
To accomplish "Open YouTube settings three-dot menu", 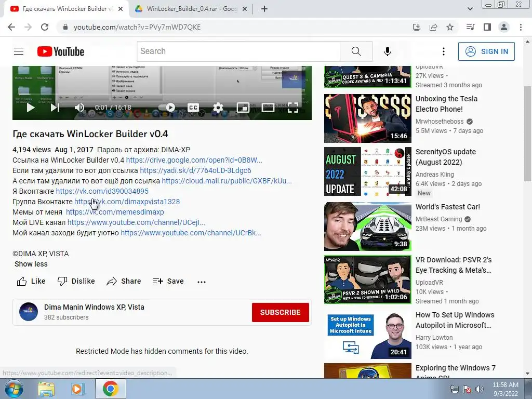I will (x=444, y=51).
